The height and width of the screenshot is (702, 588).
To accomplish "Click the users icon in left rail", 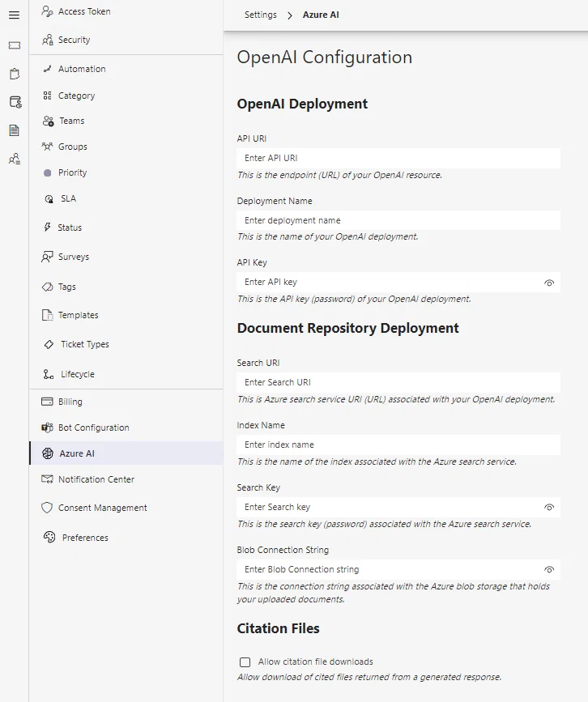I will pos(15,159).
